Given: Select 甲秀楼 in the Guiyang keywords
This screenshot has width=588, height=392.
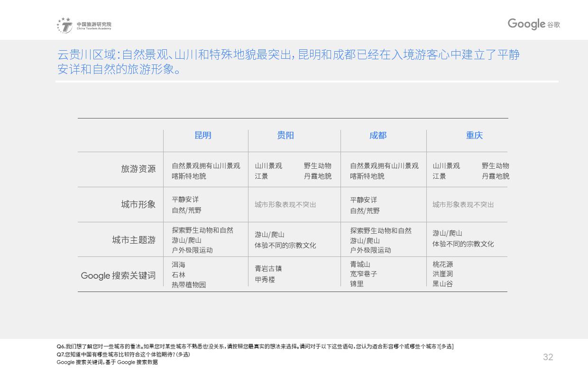Looking at the screenshot, I should point(265,280).
